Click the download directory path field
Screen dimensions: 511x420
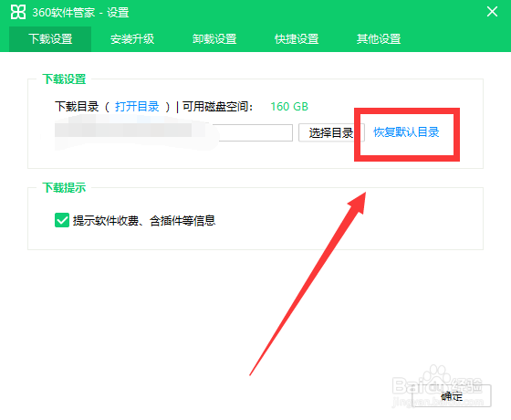point(173,132)
